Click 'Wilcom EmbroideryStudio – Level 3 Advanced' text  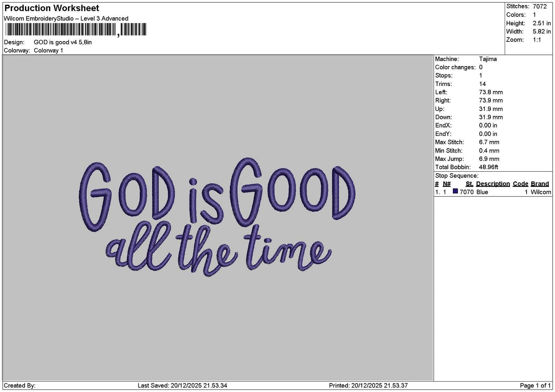click(x=66, y=18)
